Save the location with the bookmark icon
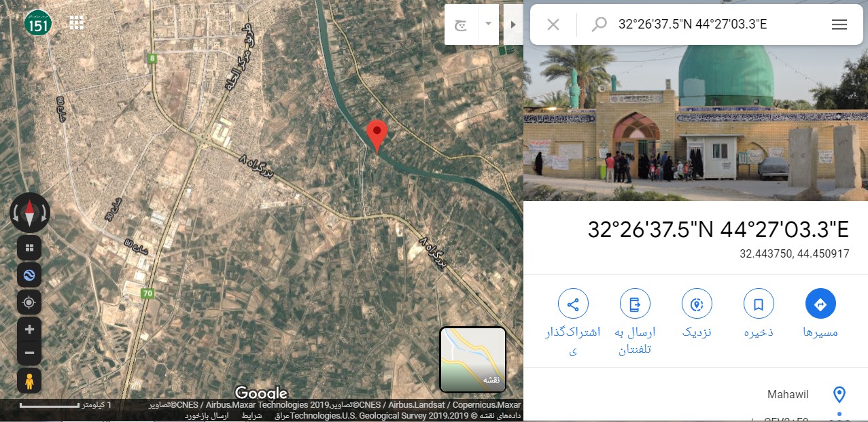Image resolution: width=868 pixels, height=422 pixels. point(759,304)
